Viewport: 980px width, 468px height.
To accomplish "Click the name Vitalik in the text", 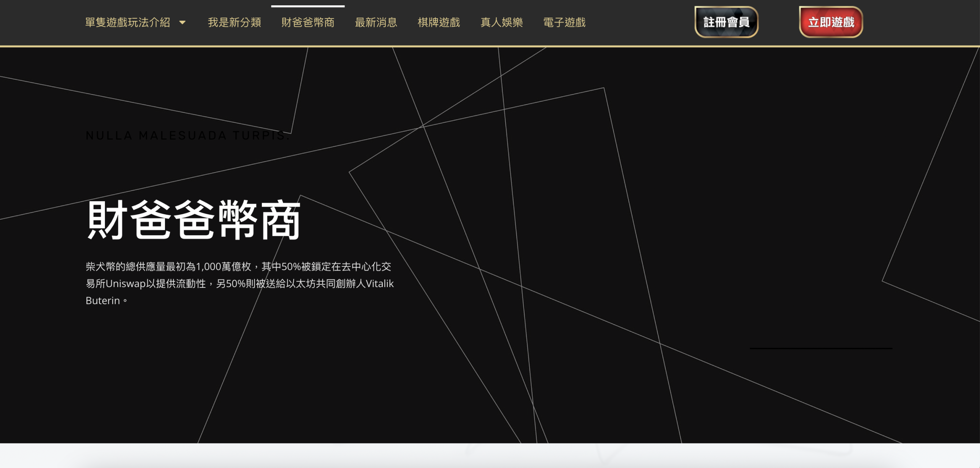I will (379, 284).
